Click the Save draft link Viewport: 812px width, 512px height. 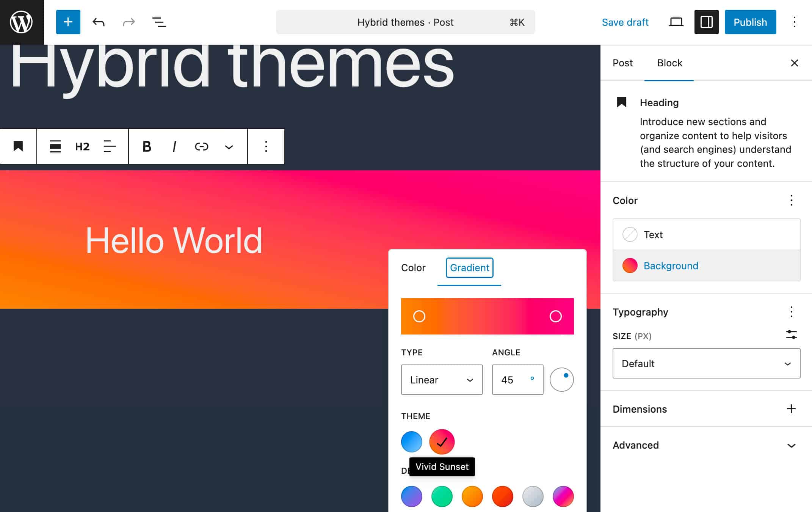pyautogui.click(x=625, y=22)
